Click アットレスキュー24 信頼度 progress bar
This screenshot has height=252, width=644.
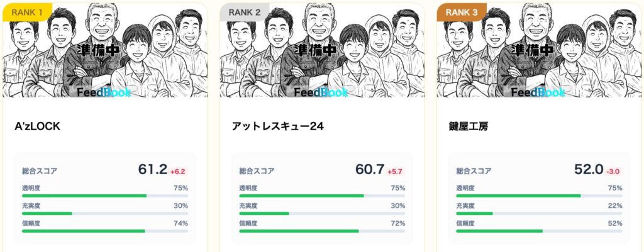[x=322, y=231]
